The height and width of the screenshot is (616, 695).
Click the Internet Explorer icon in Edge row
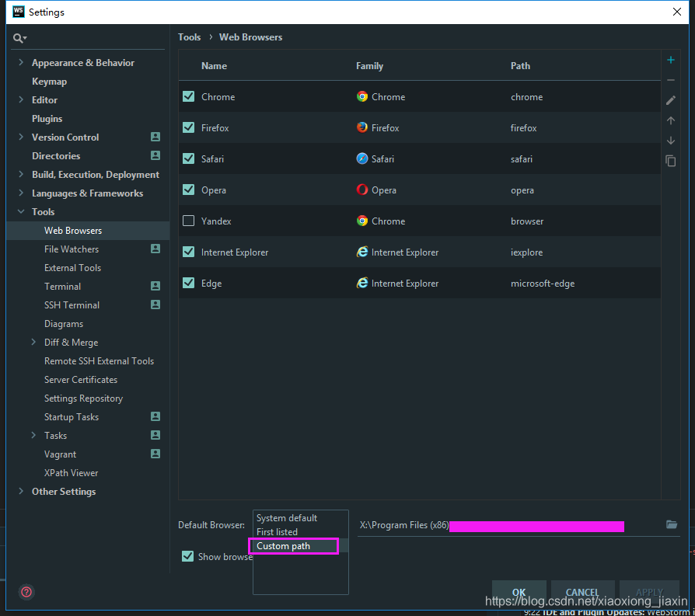362,283
